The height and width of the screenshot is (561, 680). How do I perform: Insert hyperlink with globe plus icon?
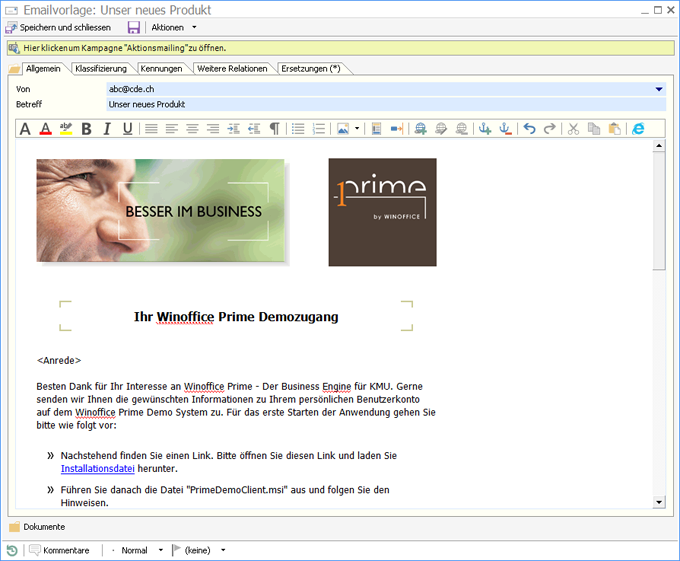tap(420, 129)
